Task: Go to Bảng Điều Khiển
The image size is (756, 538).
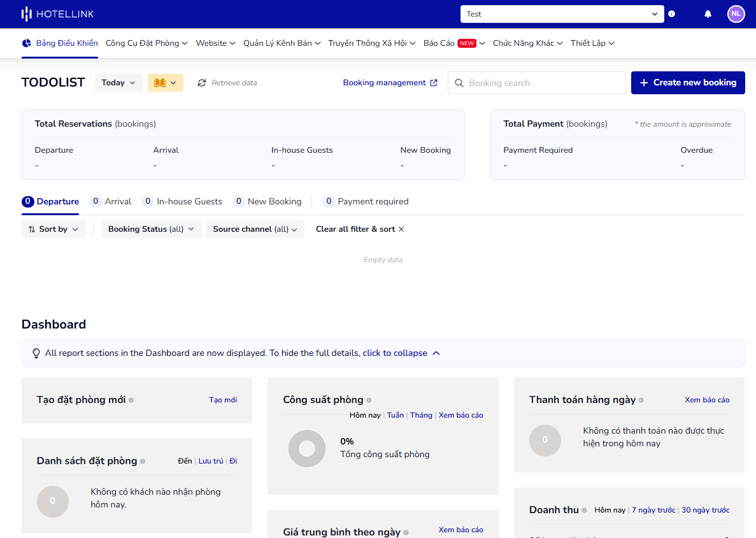Action: point(60,43)
